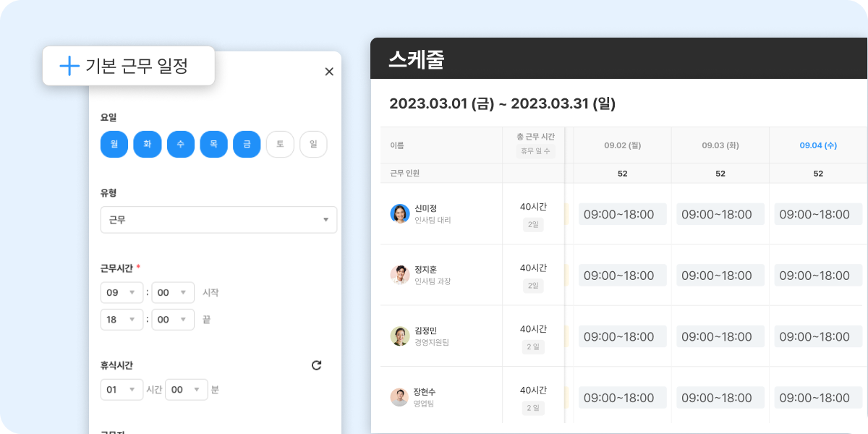
Task: Click the plus icon on 기본 근무 일정
Action: coord(67,66)
